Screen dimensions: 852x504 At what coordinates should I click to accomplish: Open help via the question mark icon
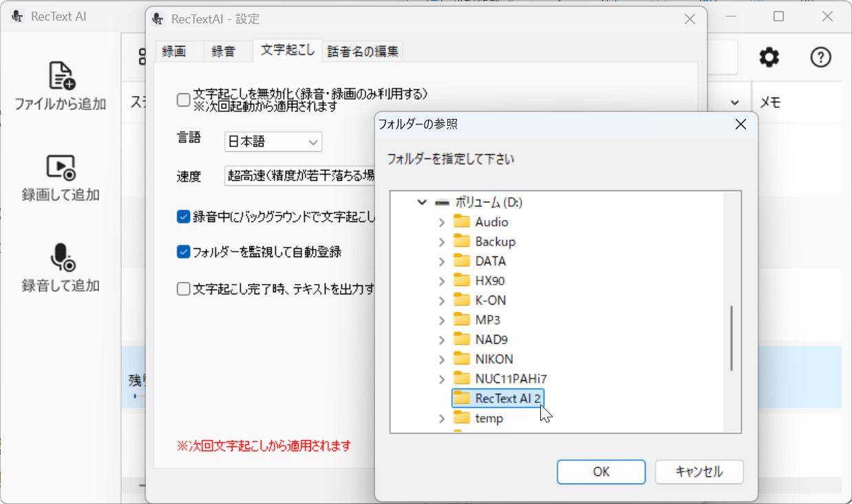820,58
